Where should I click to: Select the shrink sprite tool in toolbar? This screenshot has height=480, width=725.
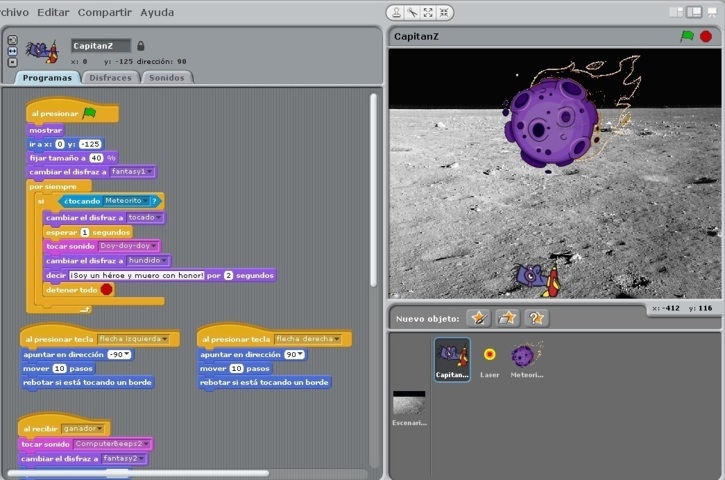[444, 13]
